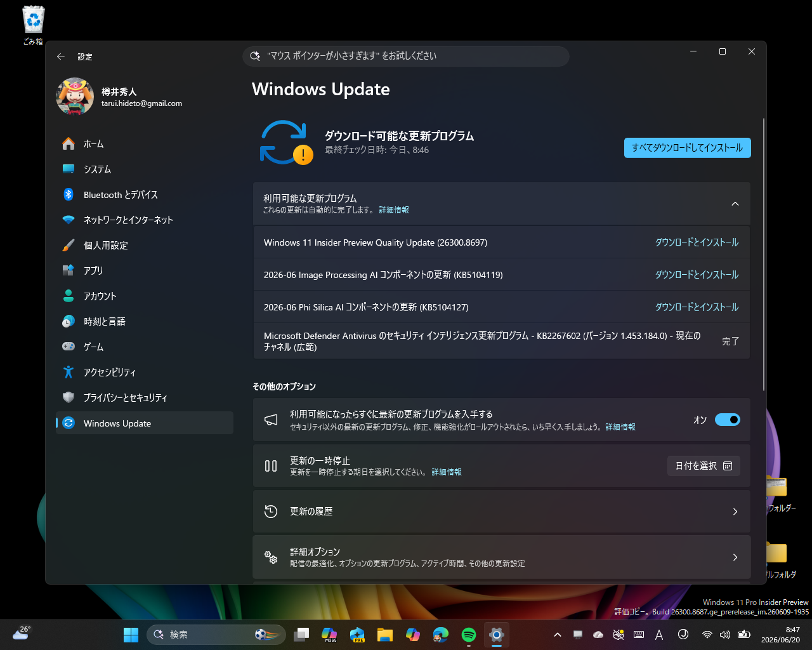This screenshot has height=650, width=812.
Task: Select 個人用設定 in the sidebar
Action: pos(145,246)
